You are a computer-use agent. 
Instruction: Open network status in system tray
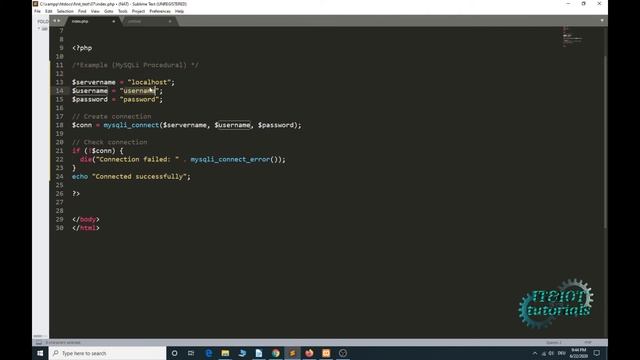tap(544, 353)
